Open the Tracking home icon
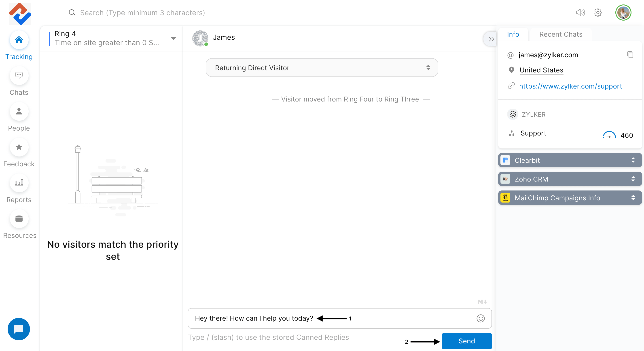This screenshot has width=644, height=351. [x=19, y=40]
